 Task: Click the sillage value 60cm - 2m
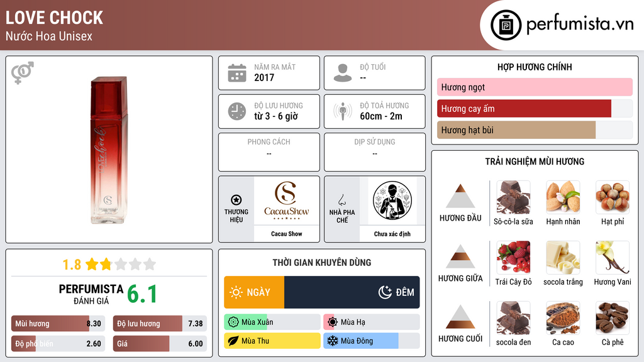click(x=381, y=116)
